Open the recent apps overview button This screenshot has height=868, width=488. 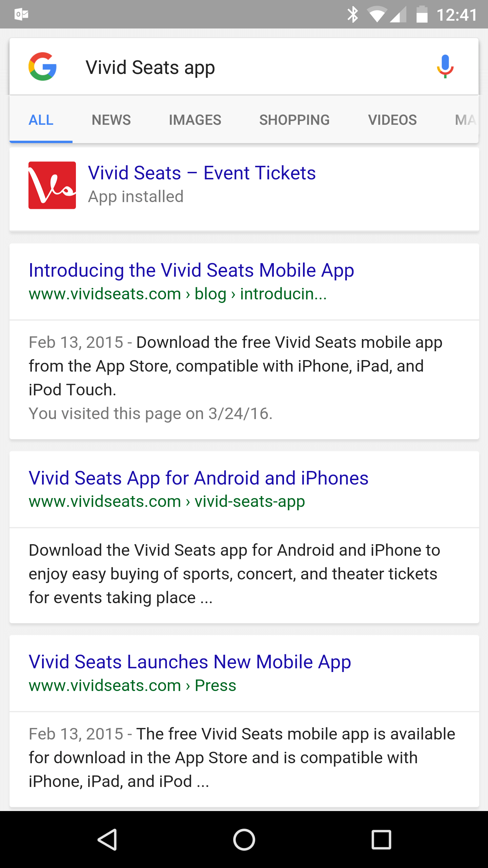tap(381, 840)
